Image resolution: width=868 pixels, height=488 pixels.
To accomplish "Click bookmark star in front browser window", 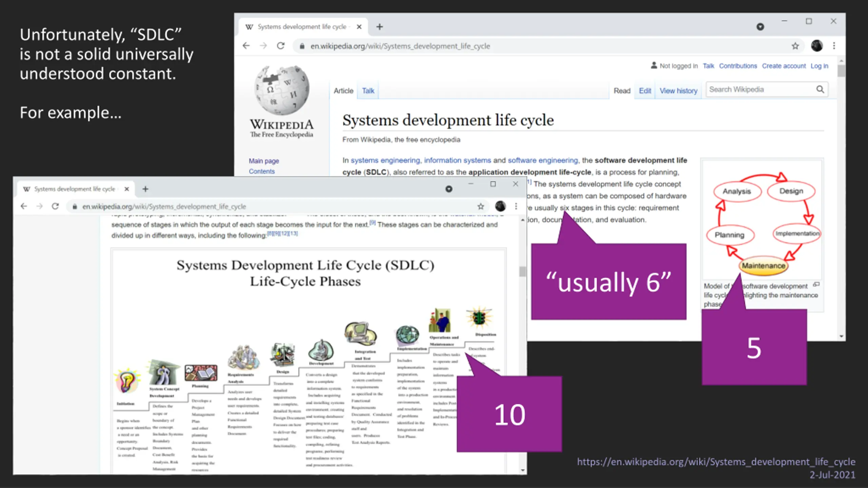I will click(x=480, y=206).
